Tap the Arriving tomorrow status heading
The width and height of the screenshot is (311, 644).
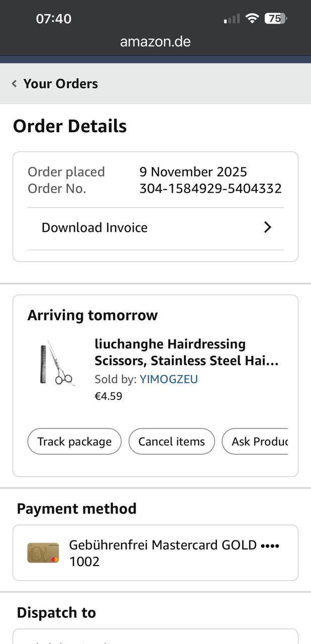[x=92, y=315]
